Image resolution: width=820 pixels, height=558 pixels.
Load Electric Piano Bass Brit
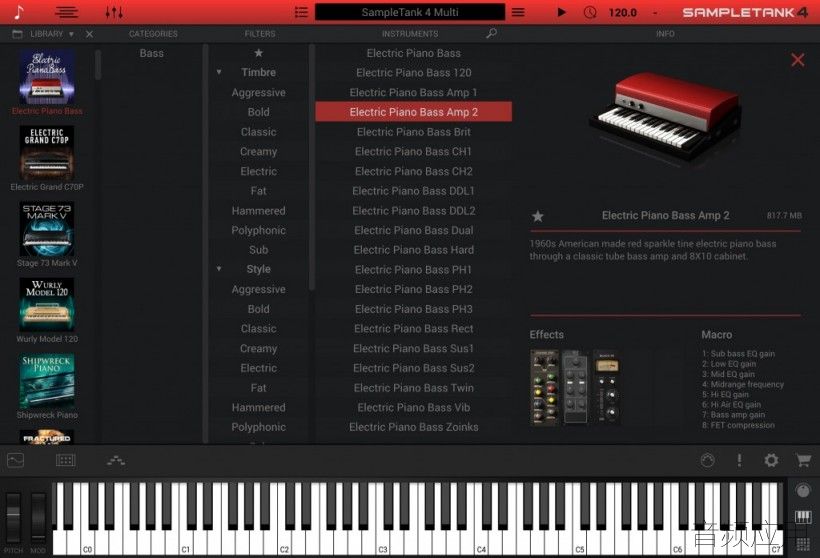pyautogui.click(x=414, y=132)
